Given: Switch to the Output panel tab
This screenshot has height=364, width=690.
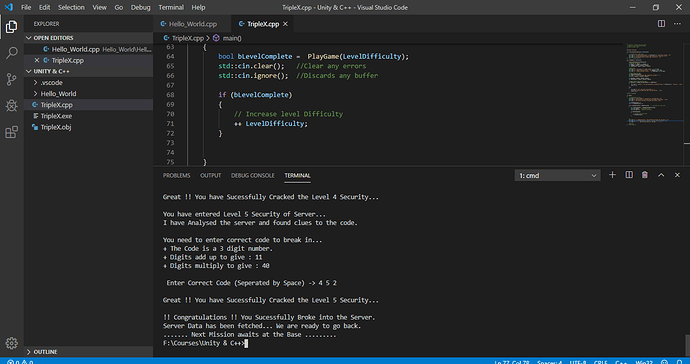Looking at the screenshot, I should (210, 175).
